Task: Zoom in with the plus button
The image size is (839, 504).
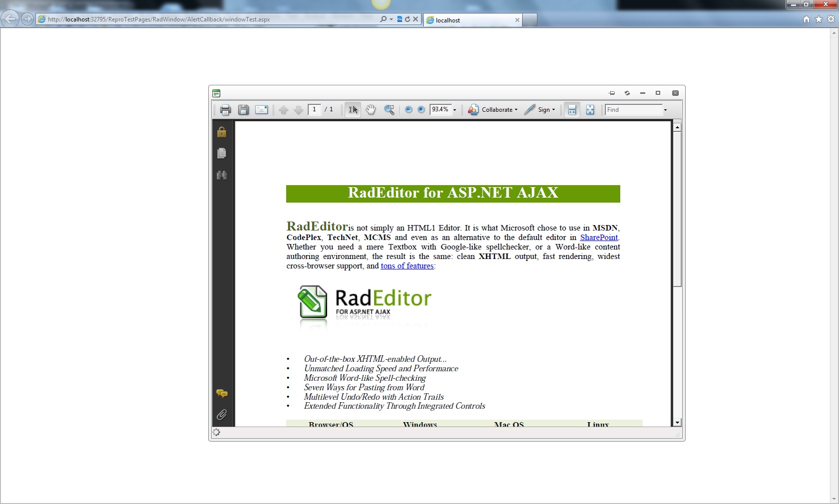Action: [x=421, y=110]
